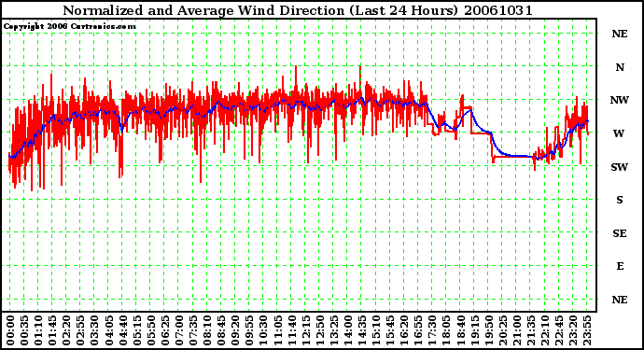Click the 10:30 time axis label
This screenshot has width=644, height=350.
(x=264, y=330)
